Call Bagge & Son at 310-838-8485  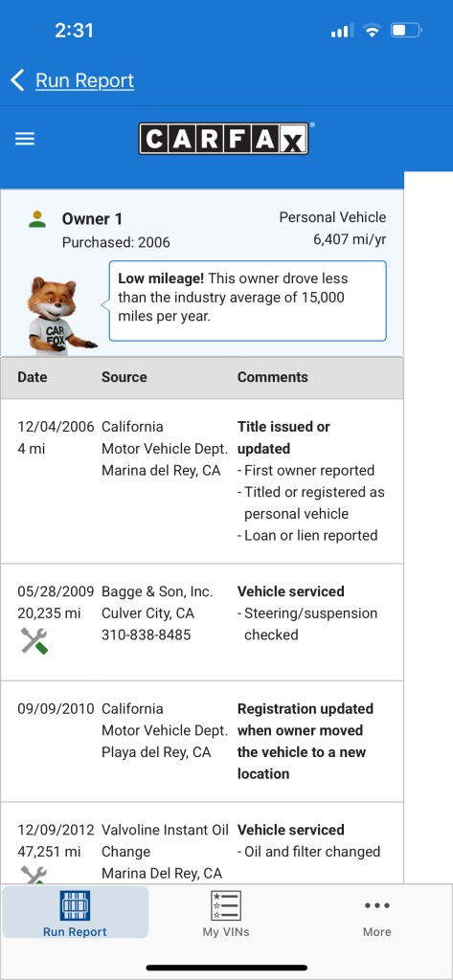[x=147, y=635]
